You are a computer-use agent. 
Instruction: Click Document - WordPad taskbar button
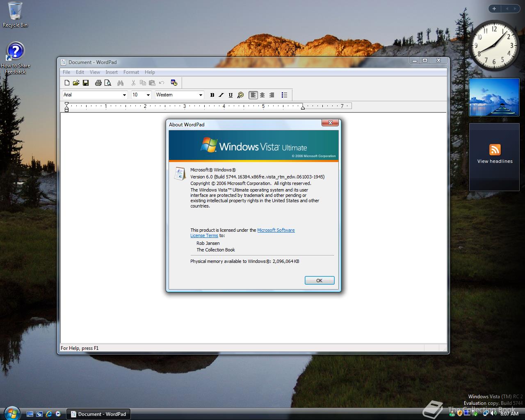(98, 414)
